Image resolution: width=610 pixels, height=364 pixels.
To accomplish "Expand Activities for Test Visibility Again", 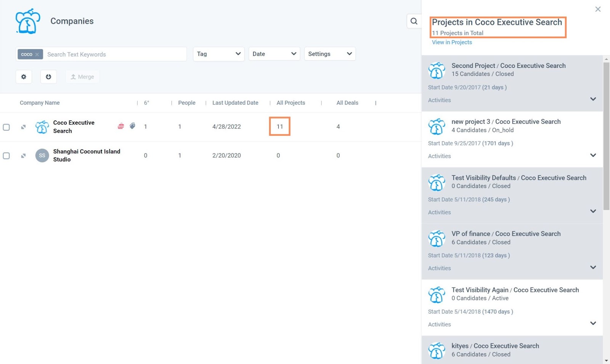I will (593, 323).
